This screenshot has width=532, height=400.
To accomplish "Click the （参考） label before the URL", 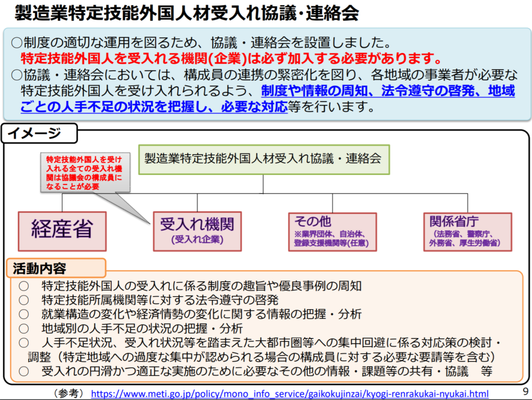I will (69, 394).
